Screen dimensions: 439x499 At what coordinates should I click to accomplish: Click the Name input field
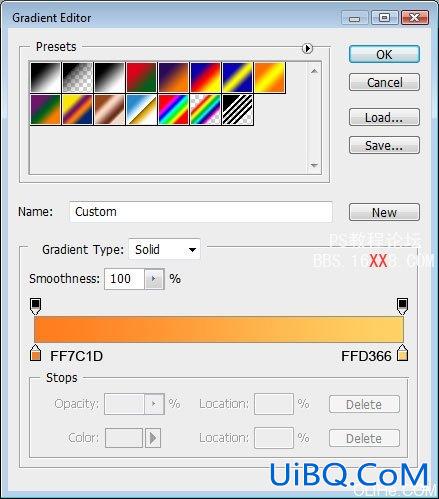(201, 212)
